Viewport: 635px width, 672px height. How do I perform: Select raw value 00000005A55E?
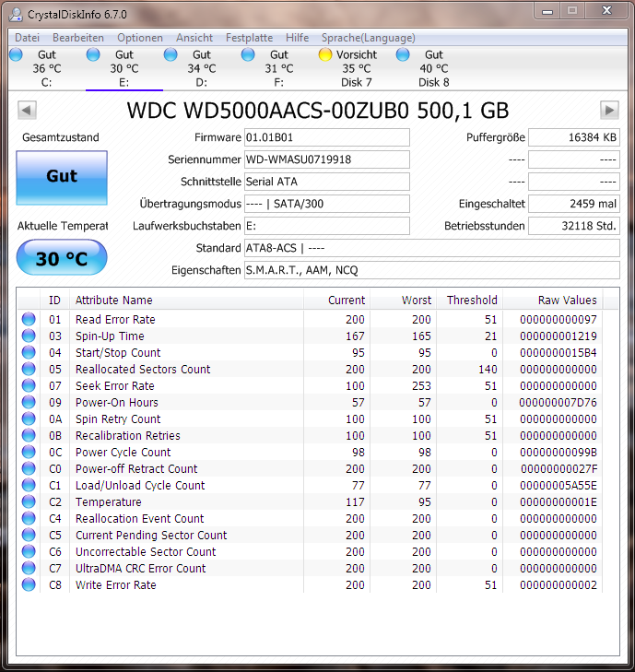click(x=559, y=485)
